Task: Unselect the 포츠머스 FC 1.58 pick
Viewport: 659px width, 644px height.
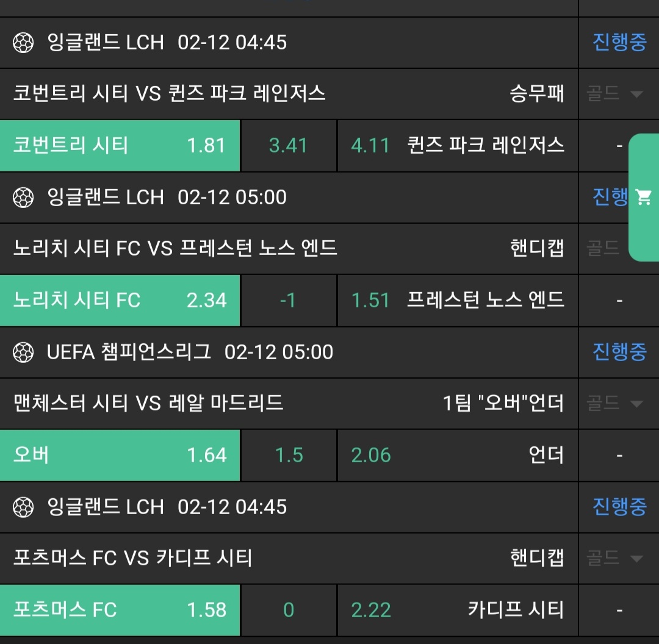Action: [120, 610]
